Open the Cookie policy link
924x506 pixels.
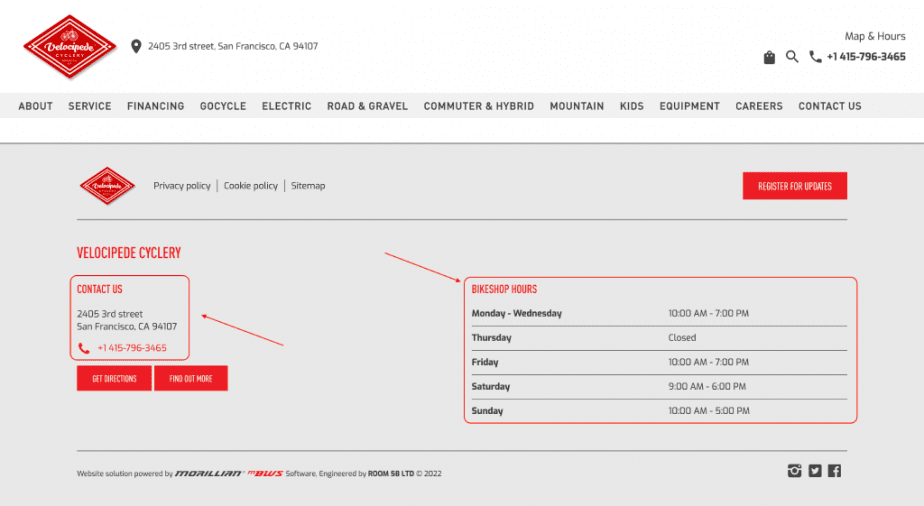(250, 186)
